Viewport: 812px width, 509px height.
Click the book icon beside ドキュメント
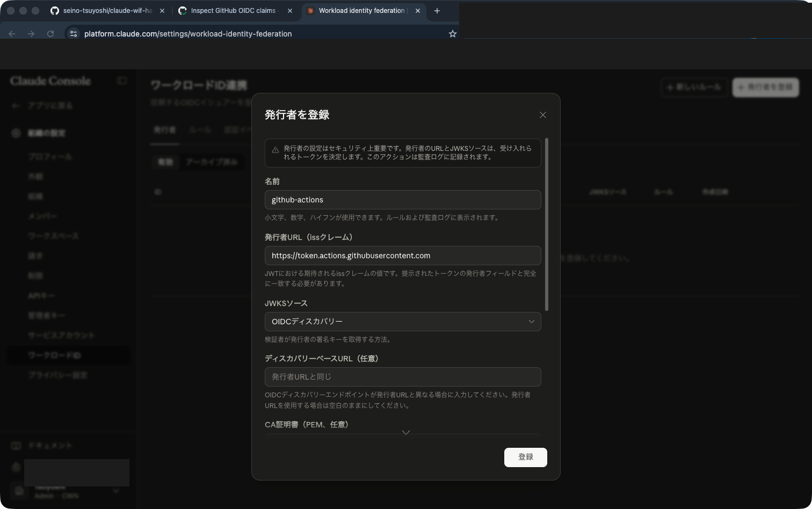click(16, 446)
